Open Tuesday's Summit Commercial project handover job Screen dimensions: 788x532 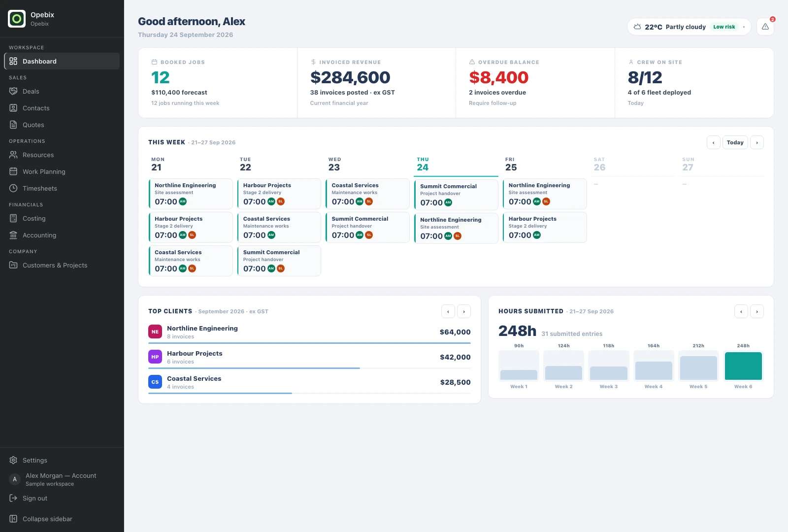279,261
